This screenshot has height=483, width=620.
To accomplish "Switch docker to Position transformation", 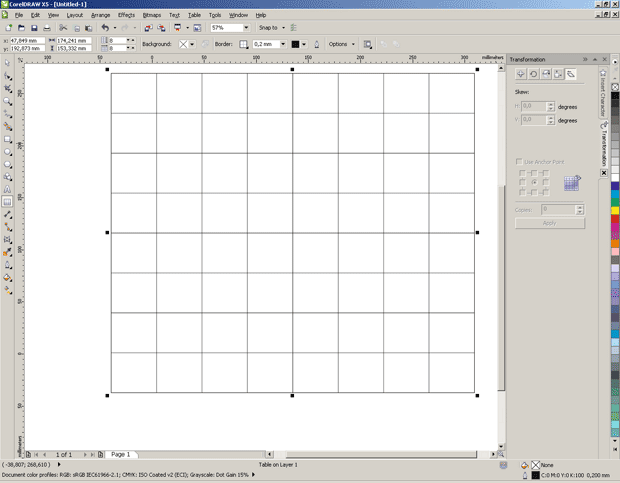I will 520,74.
